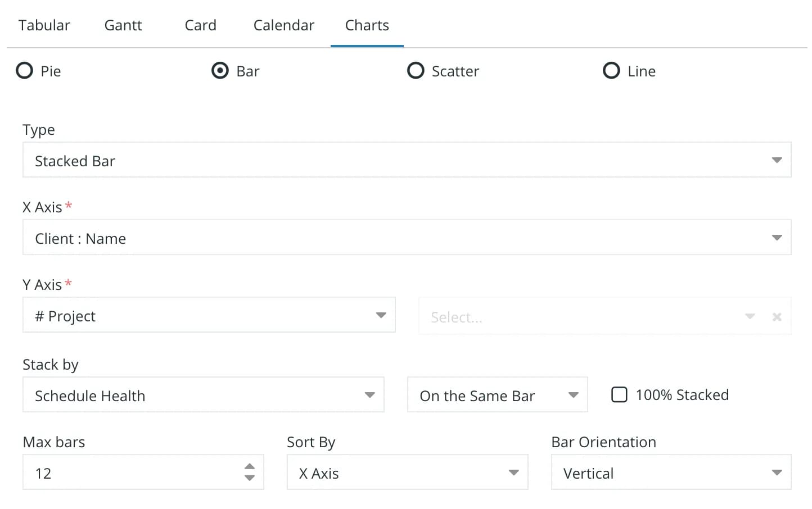The width and height of the screenshot is (812, 509).
Task: Switch to the Calendar tab
Action: (x=284, y=25)
